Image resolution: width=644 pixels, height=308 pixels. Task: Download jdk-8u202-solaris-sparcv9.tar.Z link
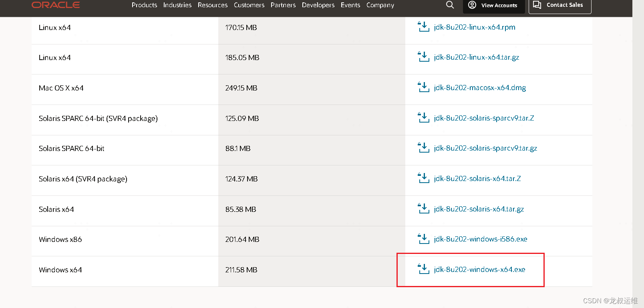click(x=484, y=118)
